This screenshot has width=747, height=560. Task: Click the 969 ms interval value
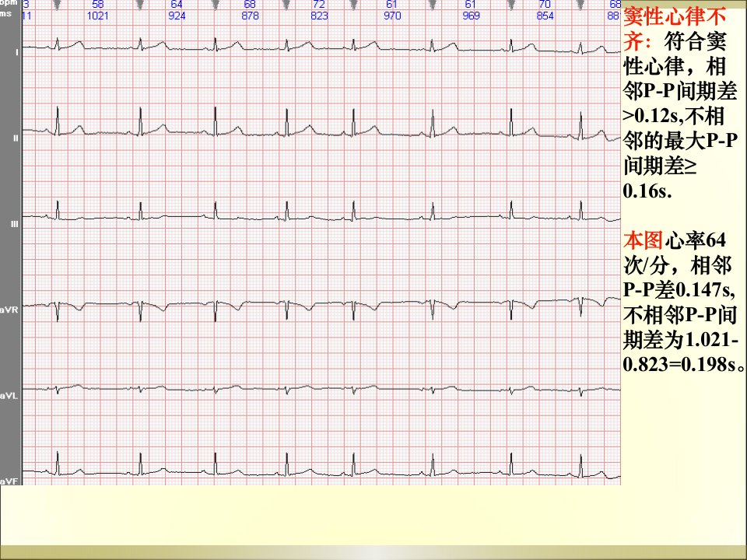click(471, 16)
